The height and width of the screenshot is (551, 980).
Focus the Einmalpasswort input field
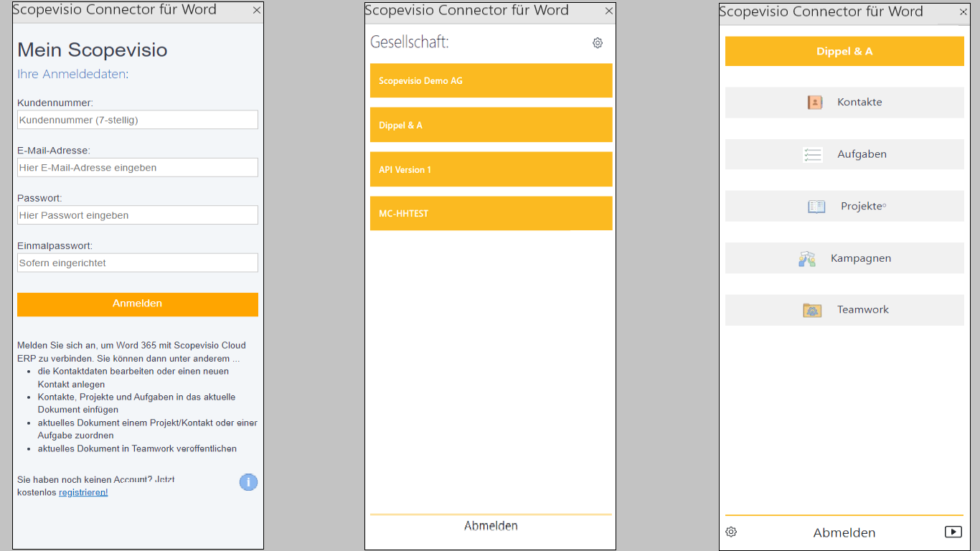[x=138, y=263]
